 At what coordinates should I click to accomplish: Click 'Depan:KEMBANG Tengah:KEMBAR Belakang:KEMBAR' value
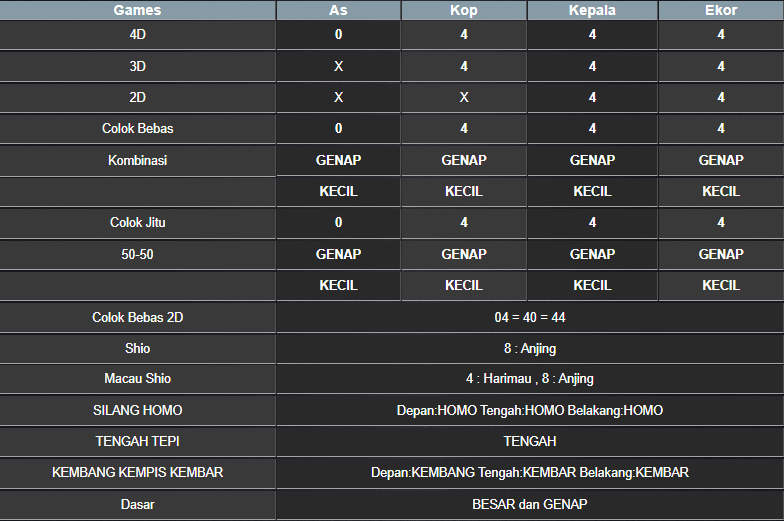[x=530, y=472]
